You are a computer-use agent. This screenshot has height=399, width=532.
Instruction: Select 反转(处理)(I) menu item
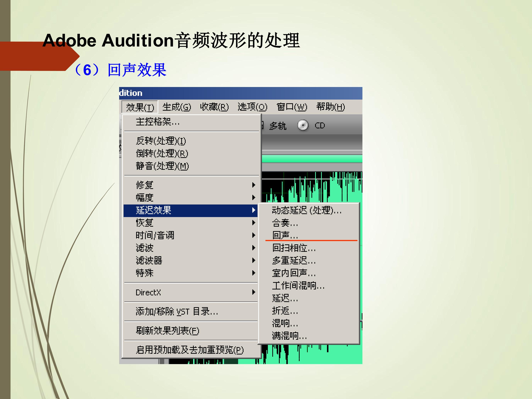coord(192,141)
